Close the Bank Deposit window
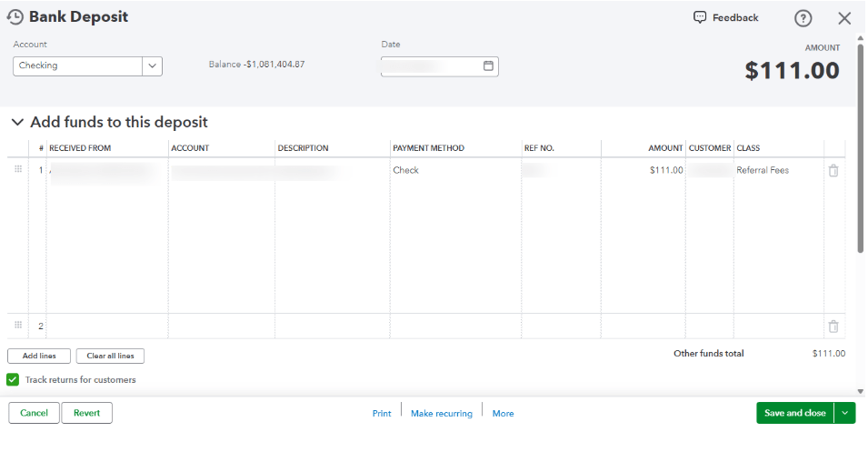This screenshot has height=452, width=868. [844, 18]
